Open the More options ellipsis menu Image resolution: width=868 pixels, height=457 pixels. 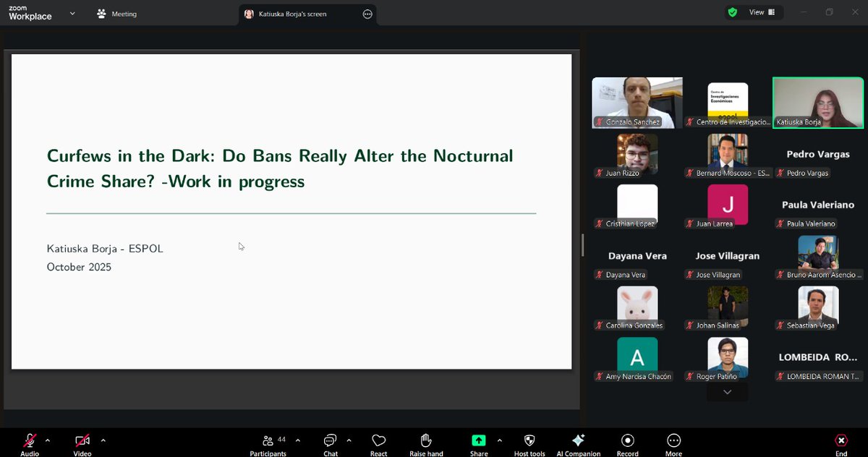pyautogui.click(x=674, y=444)
